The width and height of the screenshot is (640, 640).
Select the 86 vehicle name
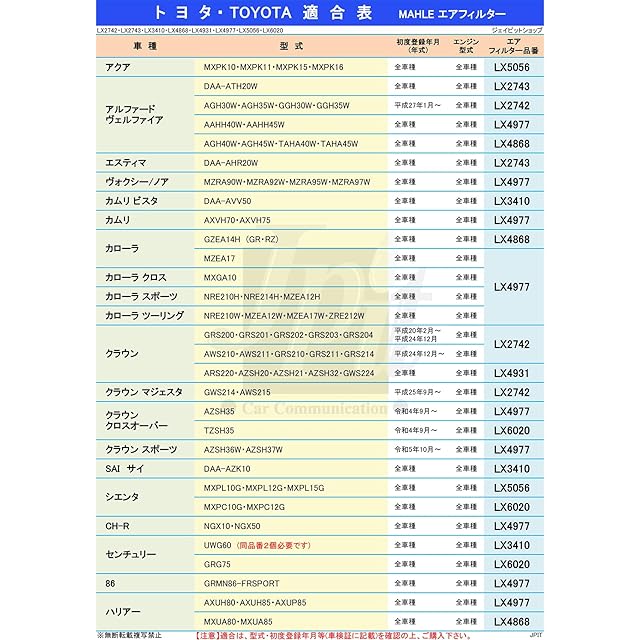point(110,584)
